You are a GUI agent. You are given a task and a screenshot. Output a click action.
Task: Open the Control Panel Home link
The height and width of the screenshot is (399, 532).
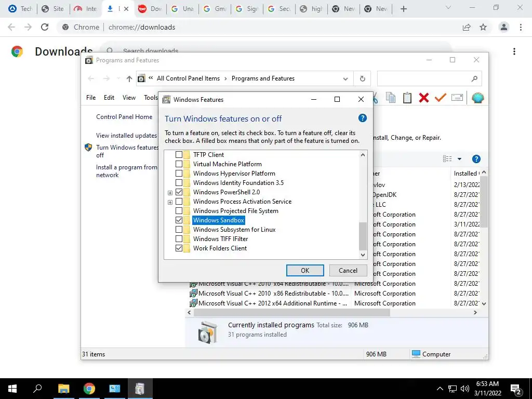(x=124, y=117)
